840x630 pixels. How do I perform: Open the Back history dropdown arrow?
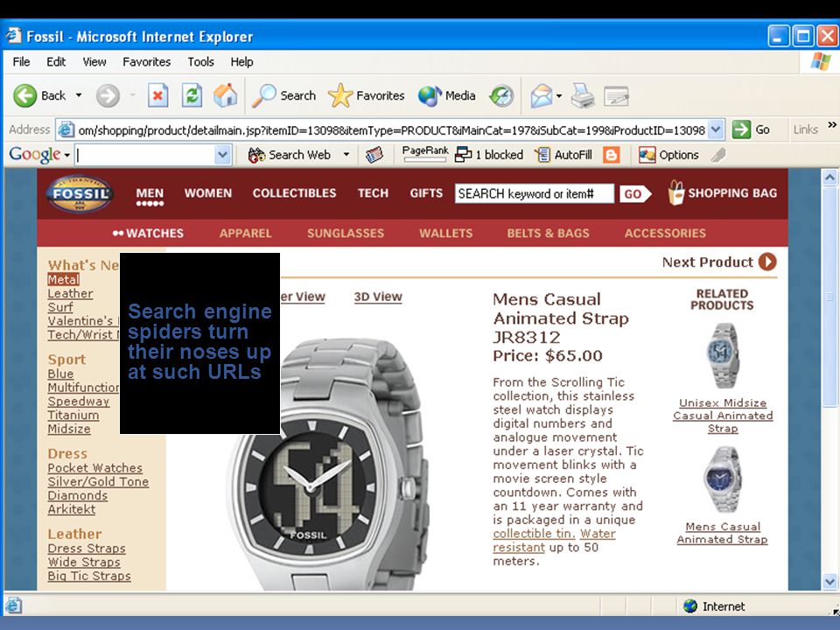coord(79,95)
